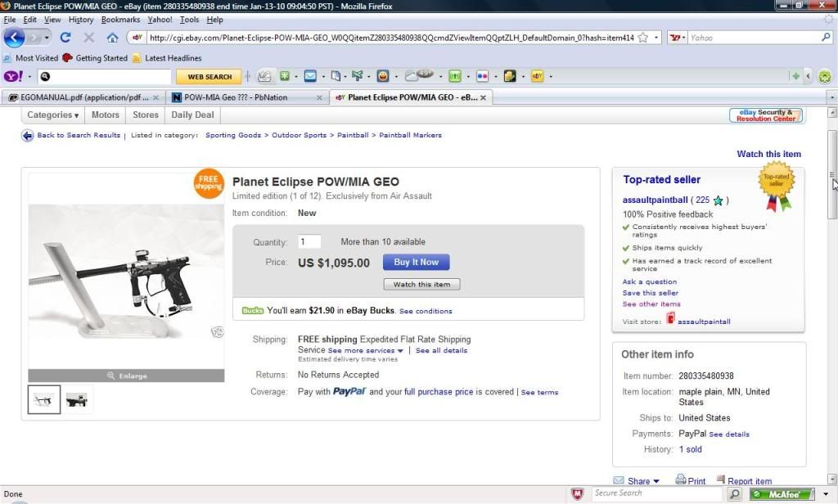Expand the Categories dropdown menu
Image resolution: width=838 pixels, height=504 pixels.
(x=53, y=115)
